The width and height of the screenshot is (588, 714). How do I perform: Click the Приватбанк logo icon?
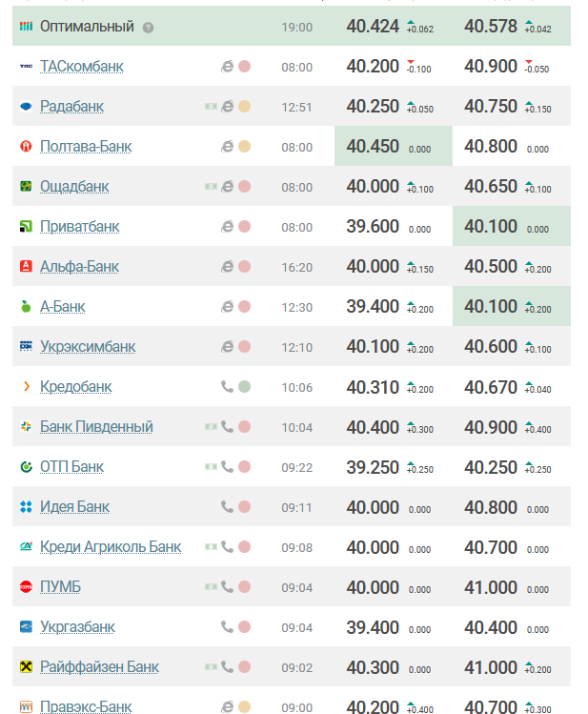coord(27,227)
